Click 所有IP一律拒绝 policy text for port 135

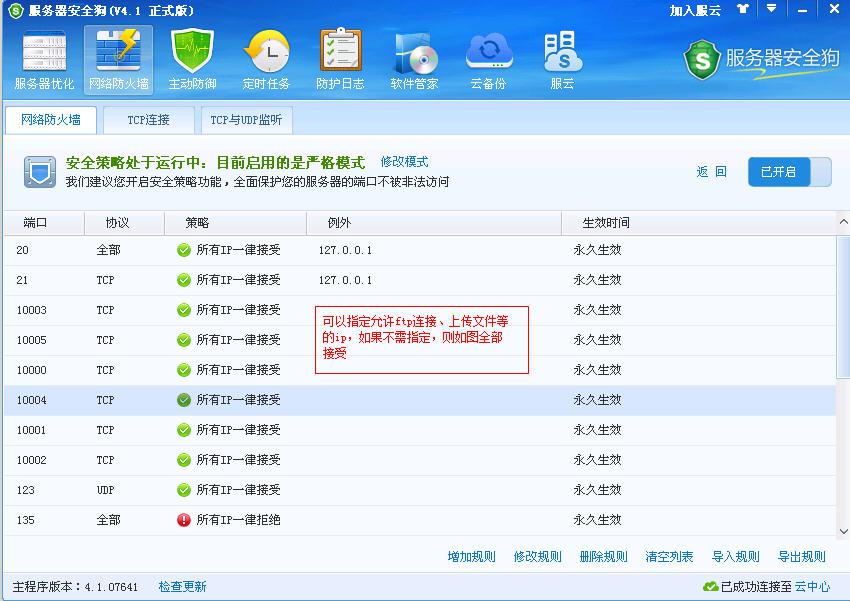239,520
